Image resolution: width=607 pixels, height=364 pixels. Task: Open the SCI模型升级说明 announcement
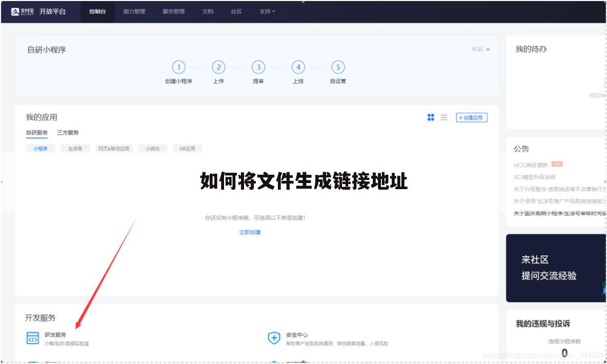tap(534, 177)
